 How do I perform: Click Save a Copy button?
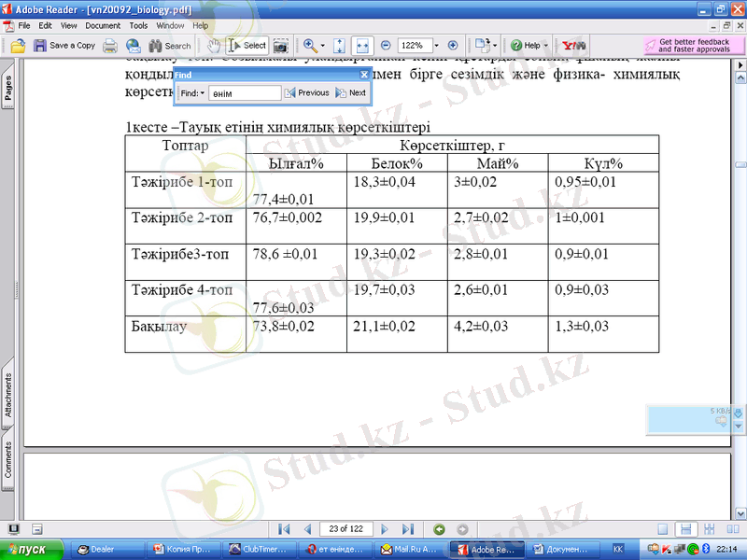[64, 45]
